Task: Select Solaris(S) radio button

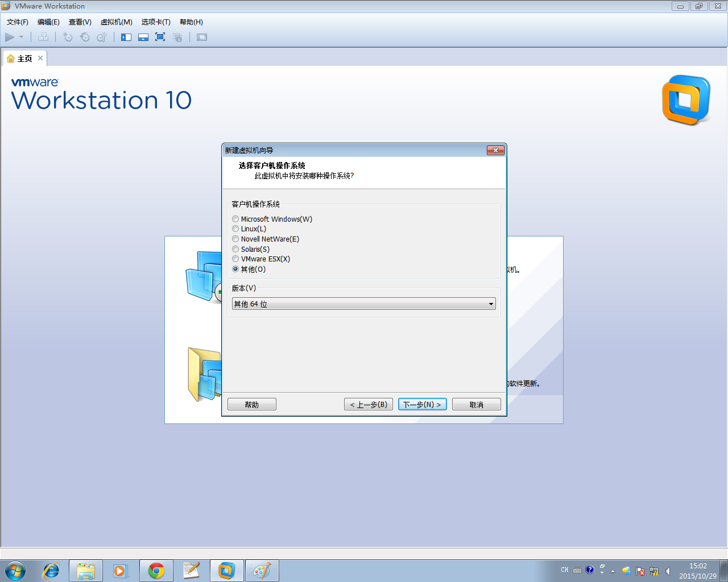Action: coord(235,249)
